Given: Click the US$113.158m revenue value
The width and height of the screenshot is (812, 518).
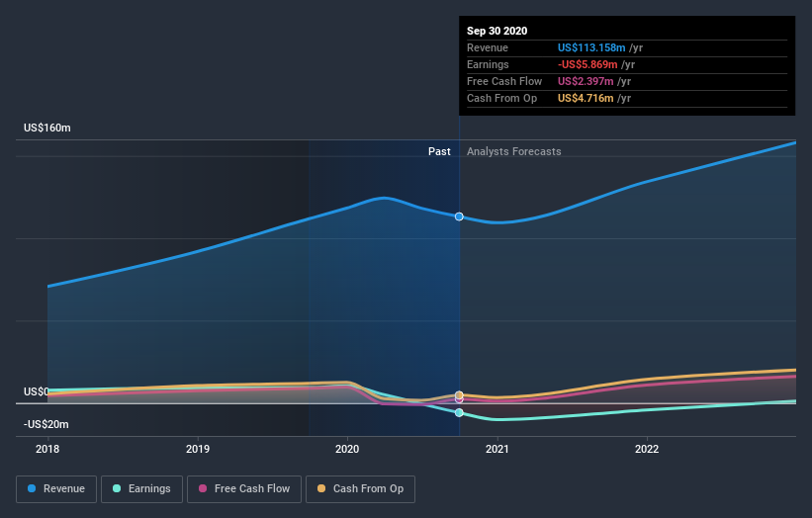Looking at the screenshot, I should (x=591, y=47).
